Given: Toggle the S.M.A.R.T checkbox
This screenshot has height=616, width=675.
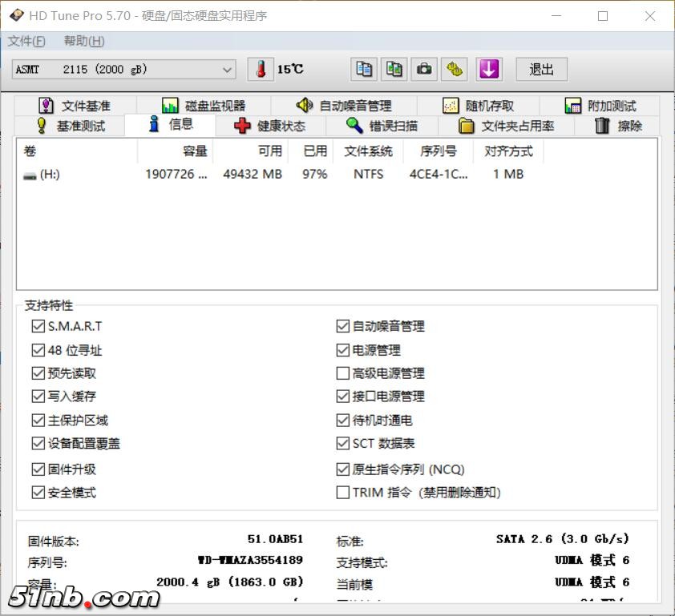Looking at the screenshot, I should click(38, 326).
